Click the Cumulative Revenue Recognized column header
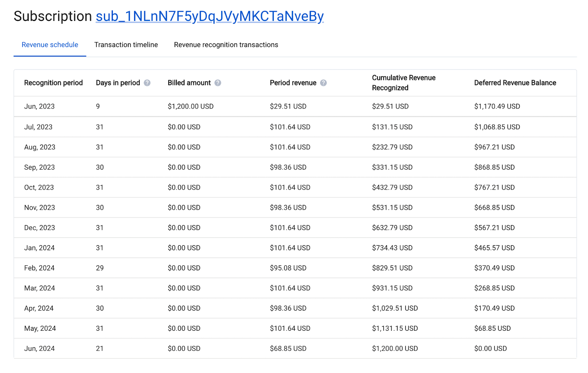The height and width of the screenshot is (373, 588). [x=404, y=83]
